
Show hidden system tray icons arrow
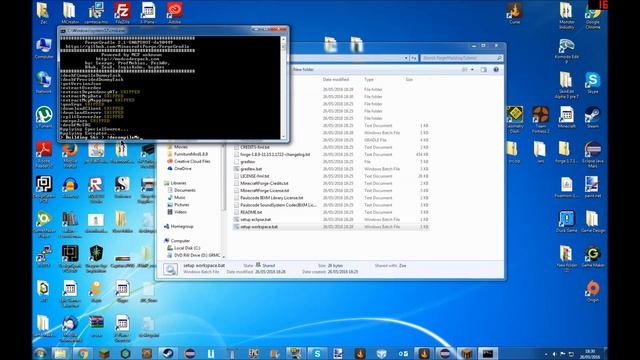pos(546,354)
